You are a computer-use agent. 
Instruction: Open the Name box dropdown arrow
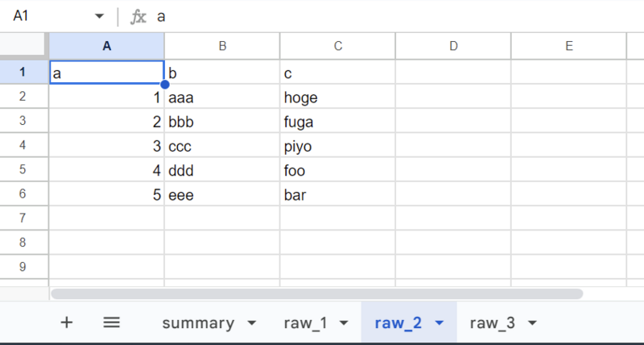tap(99, 16)
